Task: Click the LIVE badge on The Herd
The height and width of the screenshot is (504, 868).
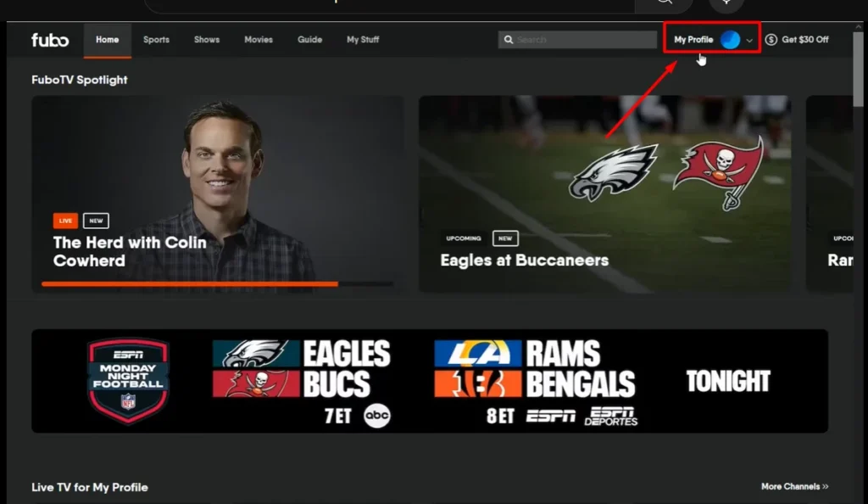Action: (x=65, y=221)
